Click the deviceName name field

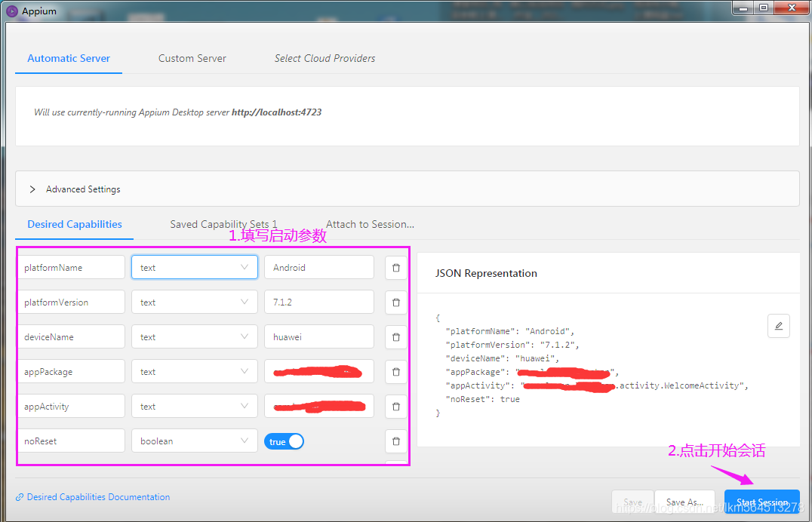click(72, 336)
